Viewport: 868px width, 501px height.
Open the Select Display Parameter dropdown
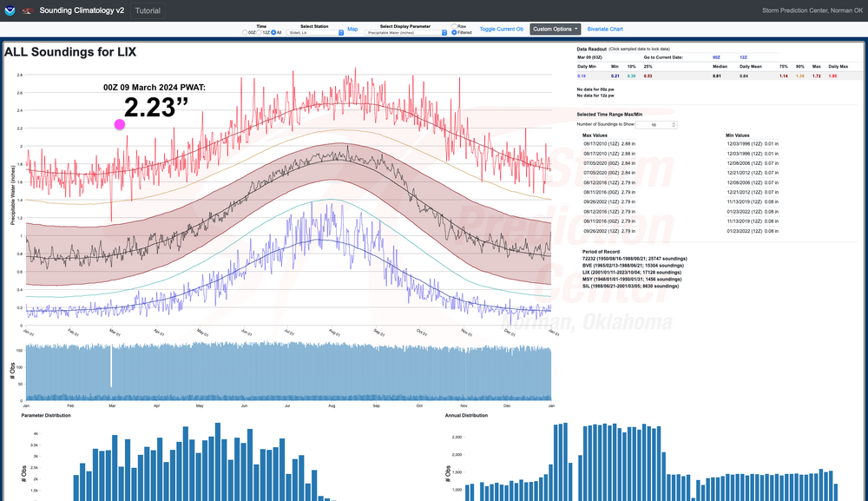click(x=405, y=33)
